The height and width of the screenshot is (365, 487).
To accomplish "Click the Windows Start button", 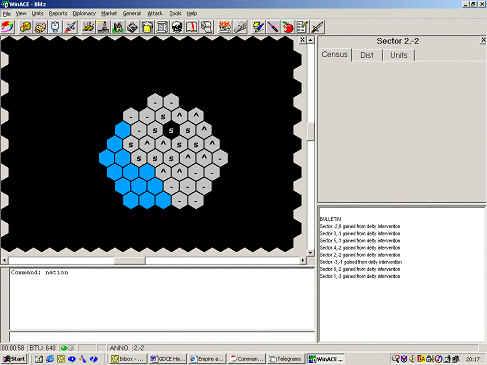I will [x=14, y=359].
